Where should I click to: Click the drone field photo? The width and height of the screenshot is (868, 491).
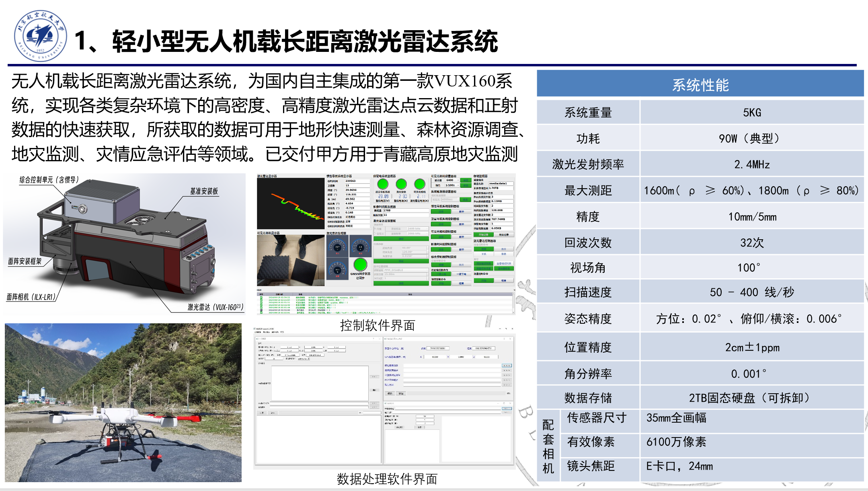123,402
